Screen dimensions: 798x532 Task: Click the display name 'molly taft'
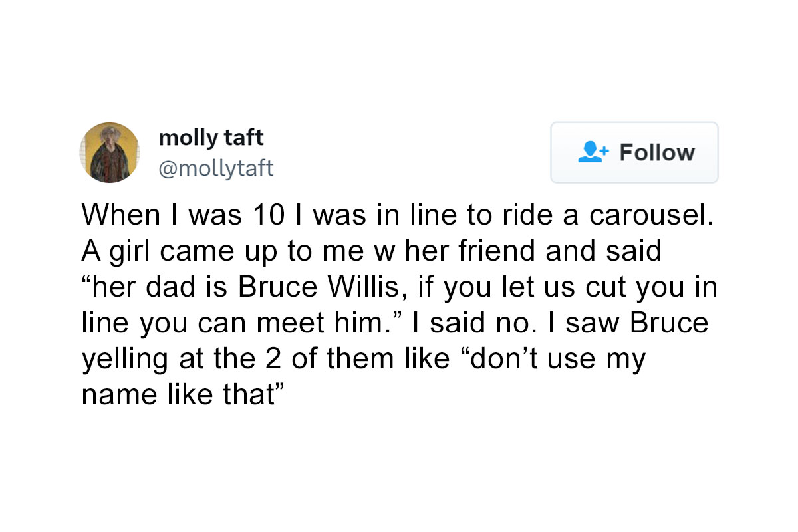(x=211, y=138)
